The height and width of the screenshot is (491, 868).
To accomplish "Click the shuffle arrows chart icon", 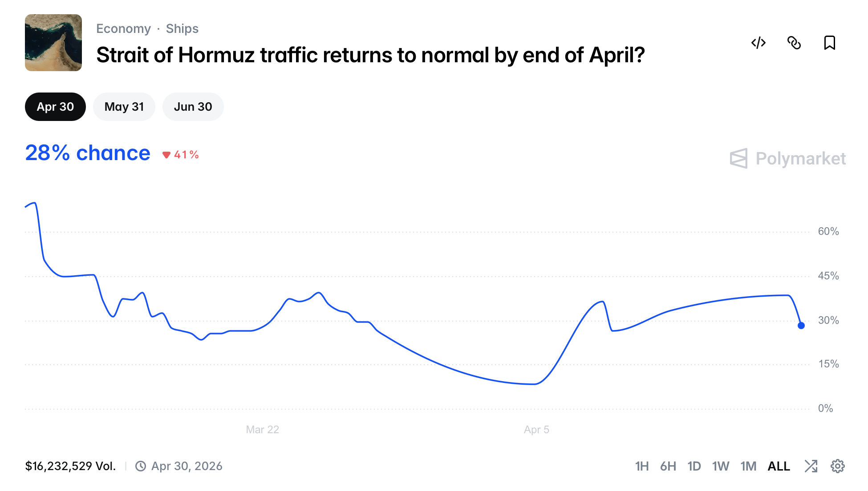I will click(x=811, y=466).
